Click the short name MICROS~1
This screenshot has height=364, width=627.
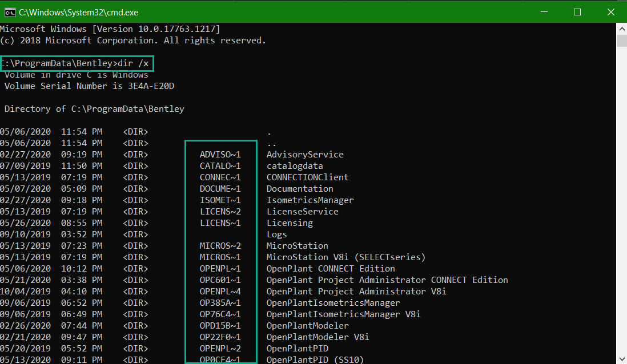pyautogui.click(x=220, y=257)
